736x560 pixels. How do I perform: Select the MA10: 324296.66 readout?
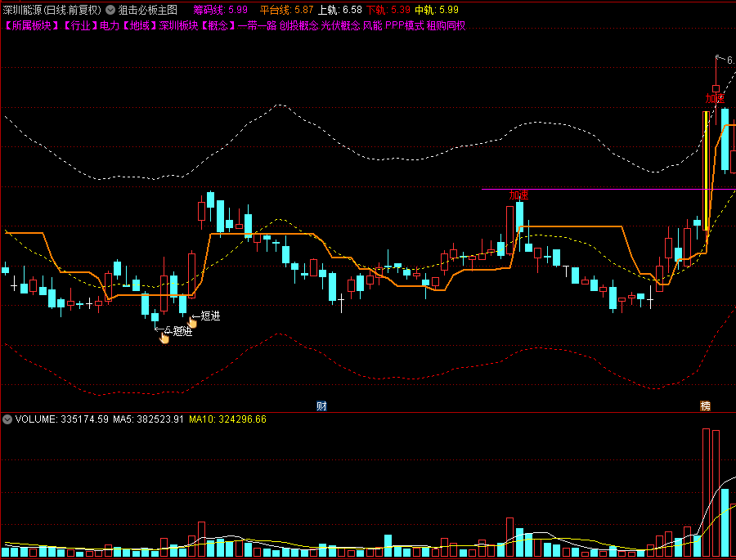(x=227, y=419)
